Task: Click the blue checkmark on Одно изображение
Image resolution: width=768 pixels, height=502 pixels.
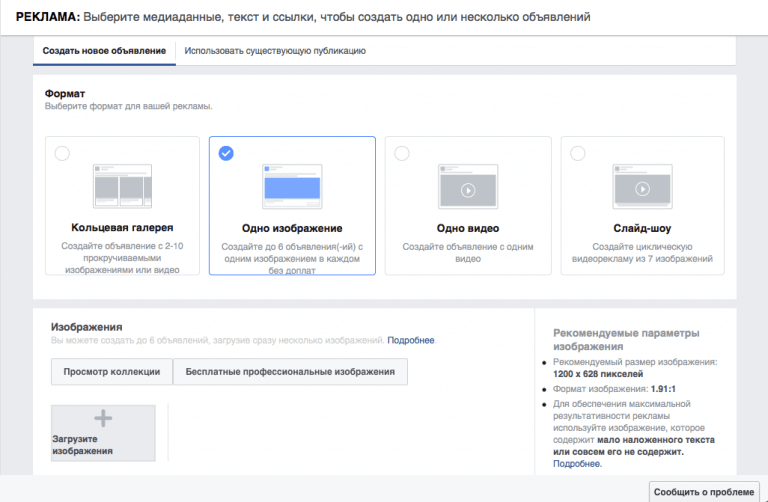Action: (x=226, y=153)
